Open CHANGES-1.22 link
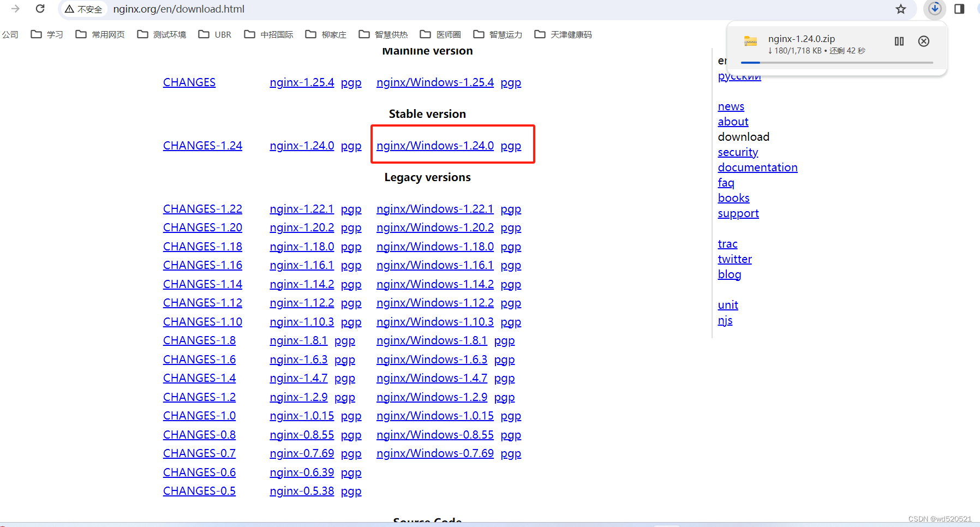Image resolution: width=980 pixels, height=527 pixels. coord(202,209)
